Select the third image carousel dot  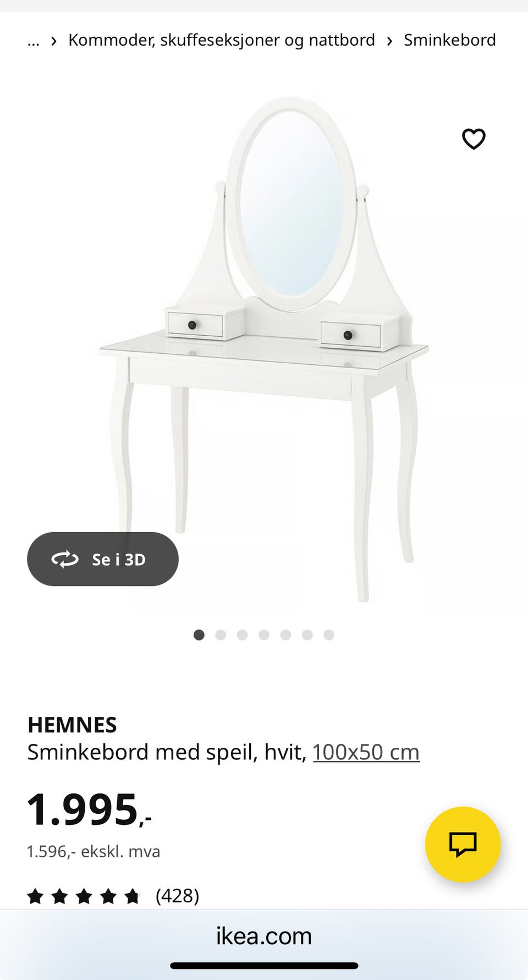242,635
